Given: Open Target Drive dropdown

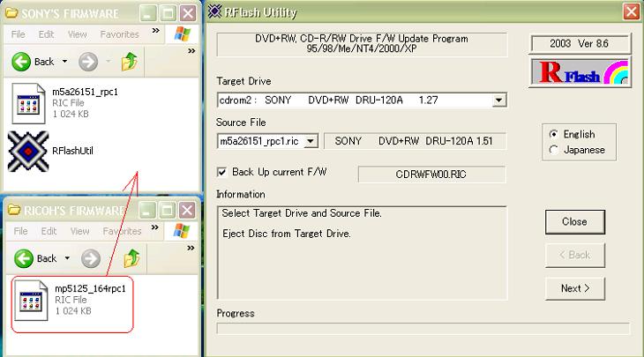Looking at the screenshot, I should 498,100.
